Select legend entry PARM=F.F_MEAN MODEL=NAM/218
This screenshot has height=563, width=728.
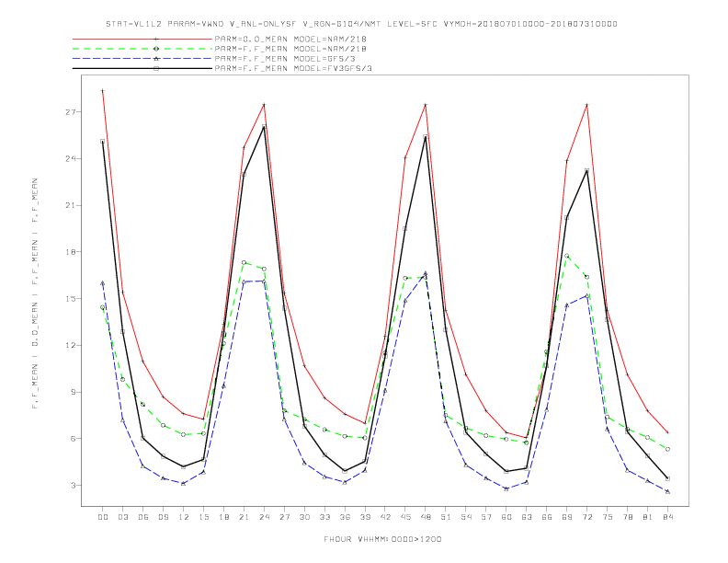[x=290, y=49]
